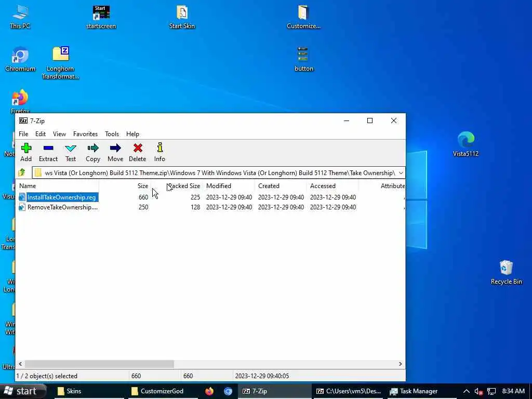Click the start button
Image resolution: width=532 pixels, height=399 pixels.
tap(22, 391)
